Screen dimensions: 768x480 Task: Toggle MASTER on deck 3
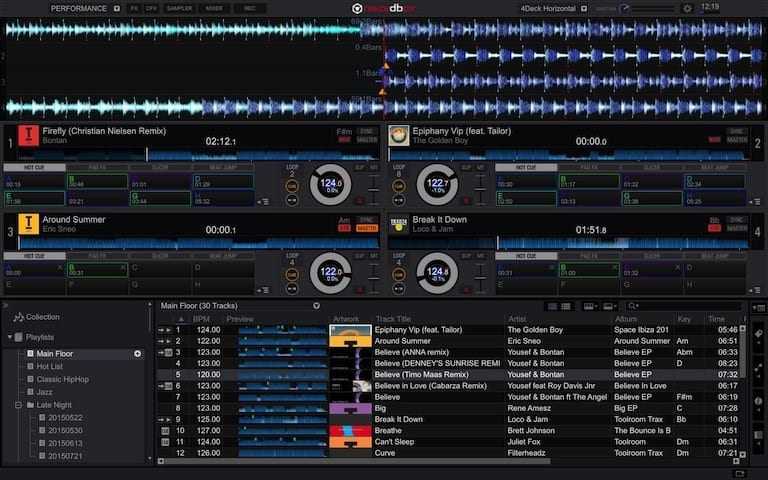coord(366,228)
